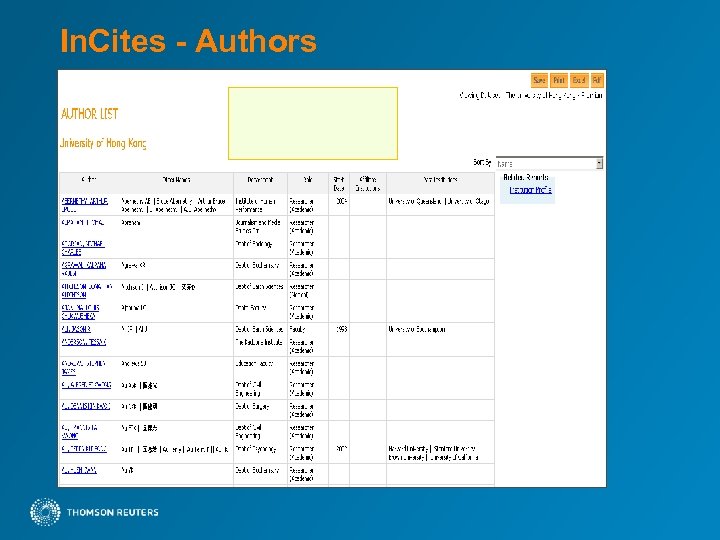Click the Save button above the author list
This screenshot has width=720, height=540.
coord(539,80)
